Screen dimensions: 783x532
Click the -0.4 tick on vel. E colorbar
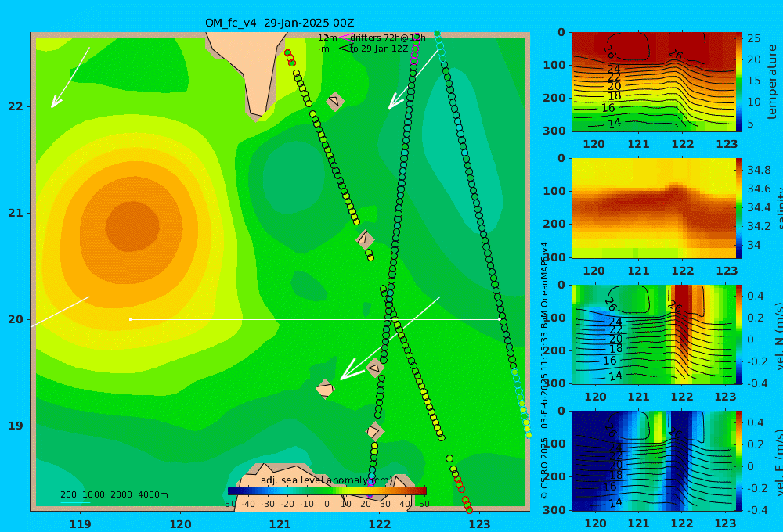click(757, 509)
